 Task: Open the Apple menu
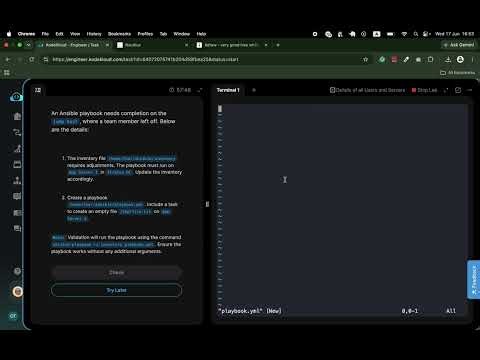[x=9, y=34]
